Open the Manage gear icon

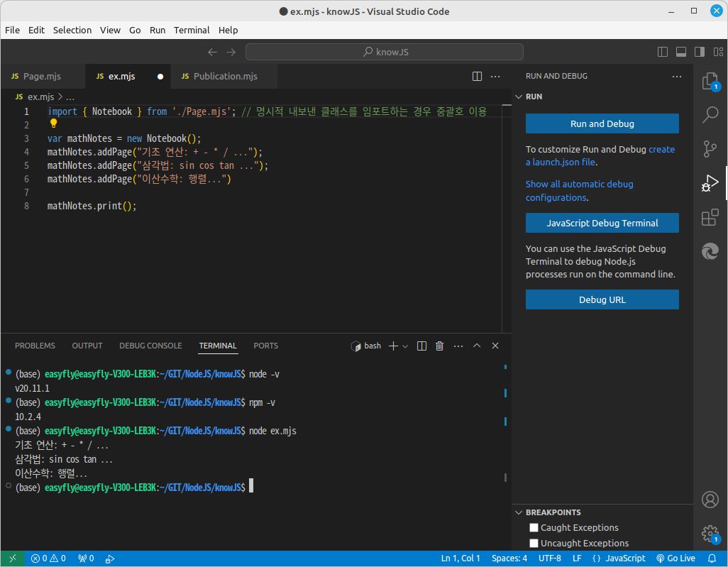point(710,534)
